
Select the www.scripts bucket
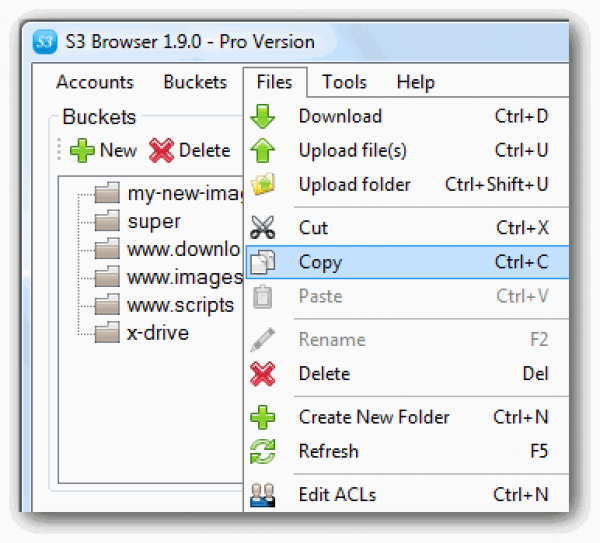[180, 305]
